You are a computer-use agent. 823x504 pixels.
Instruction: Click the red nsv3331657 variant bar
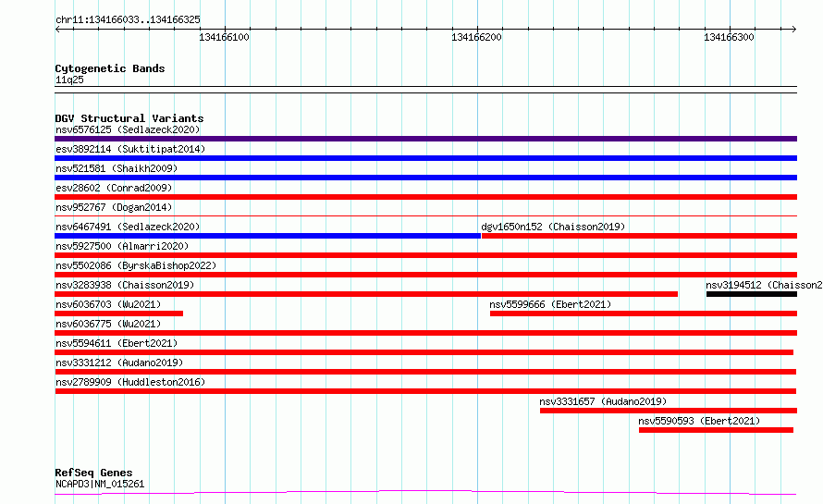pyautogui.click(x=669, y=411)
